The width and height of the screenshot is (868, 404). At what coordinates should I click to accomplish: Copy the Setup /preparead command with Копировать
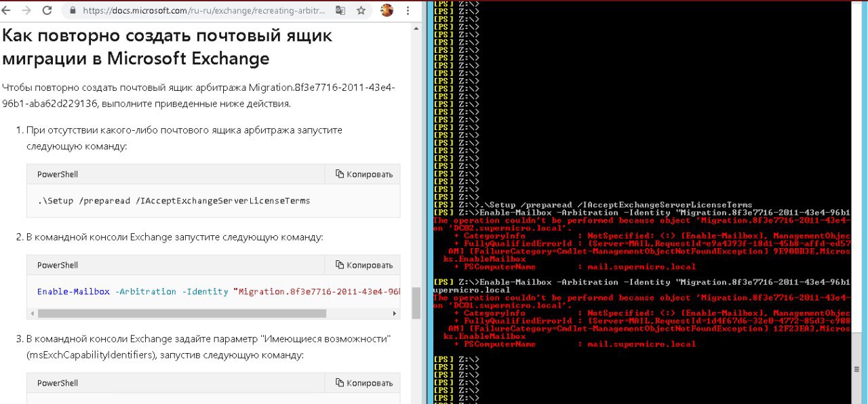pyautogui.click(x=364, y=174)
